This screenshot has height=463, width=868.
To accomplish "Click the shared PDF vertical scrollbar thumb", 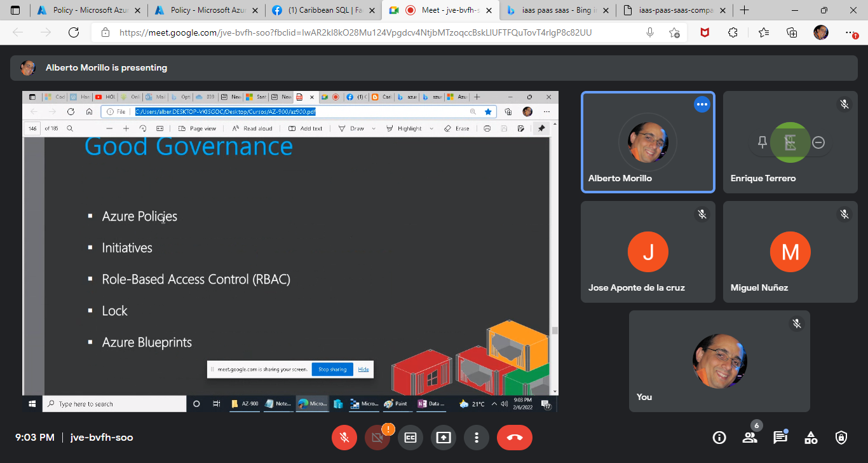I will click(x=554, y=331).
